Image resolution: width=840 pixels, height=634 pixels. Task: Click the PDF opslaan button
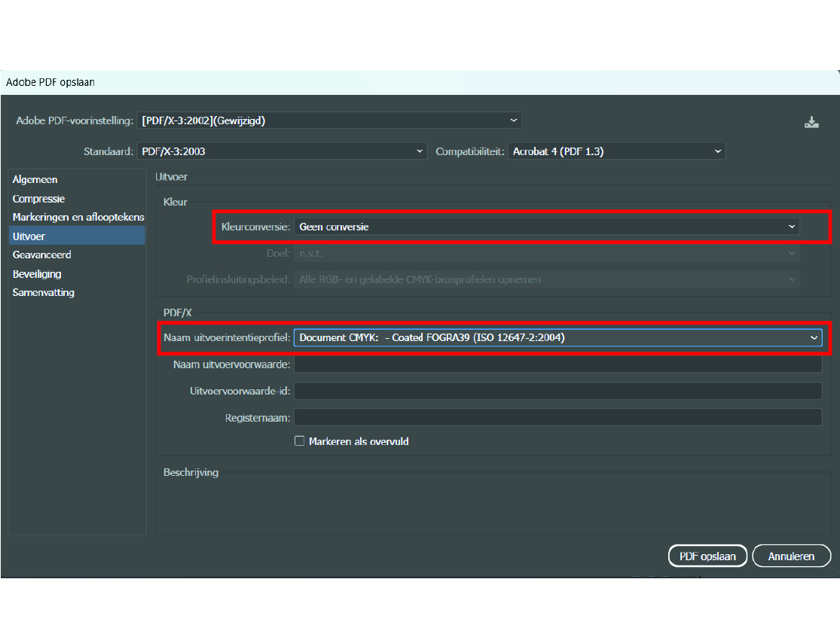click(707, 556)
